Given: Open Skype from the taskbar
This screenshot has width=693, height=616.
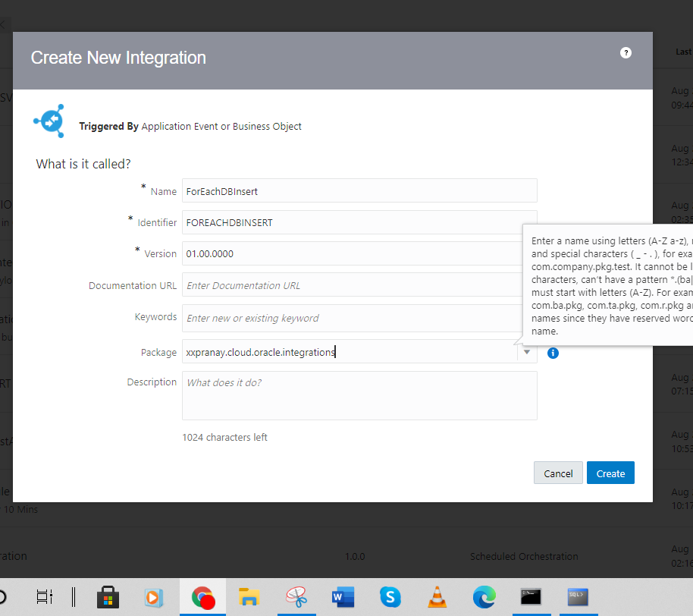Looking at the screenshot, I should pos(390,597).
